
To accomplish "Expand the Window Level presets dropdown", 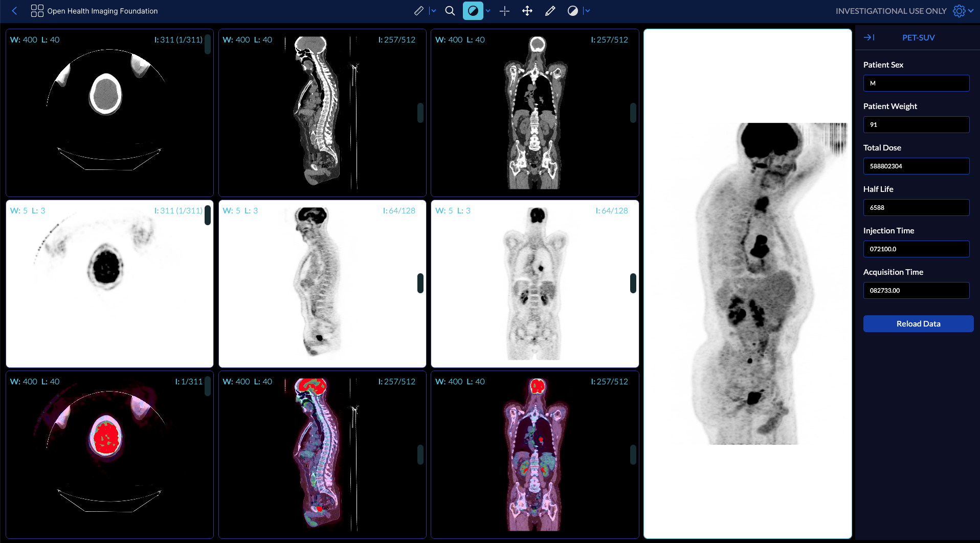I will click(x=488, y=11).
